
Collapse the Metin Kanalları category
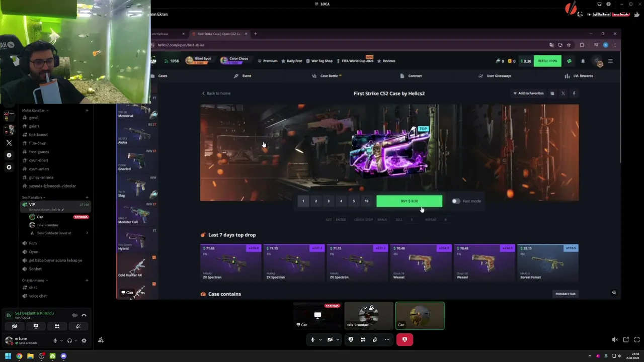click(x=35, y=110)
